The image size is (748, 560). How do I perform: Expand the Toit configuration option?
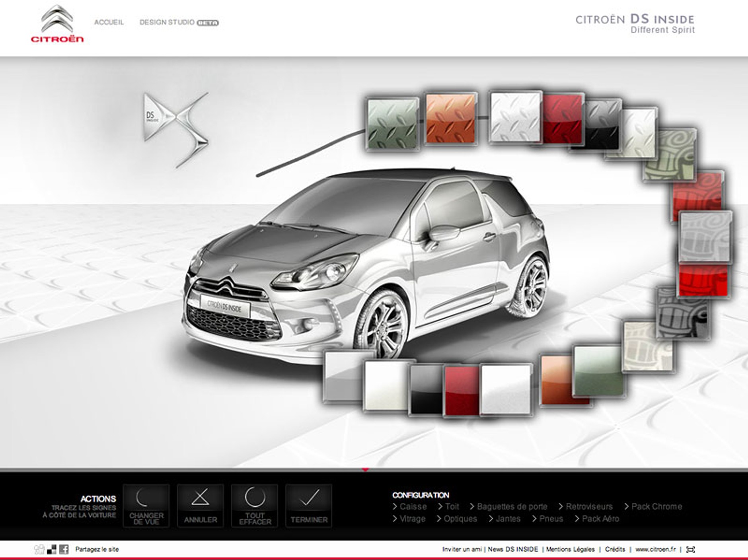click(x=452, y=507)
